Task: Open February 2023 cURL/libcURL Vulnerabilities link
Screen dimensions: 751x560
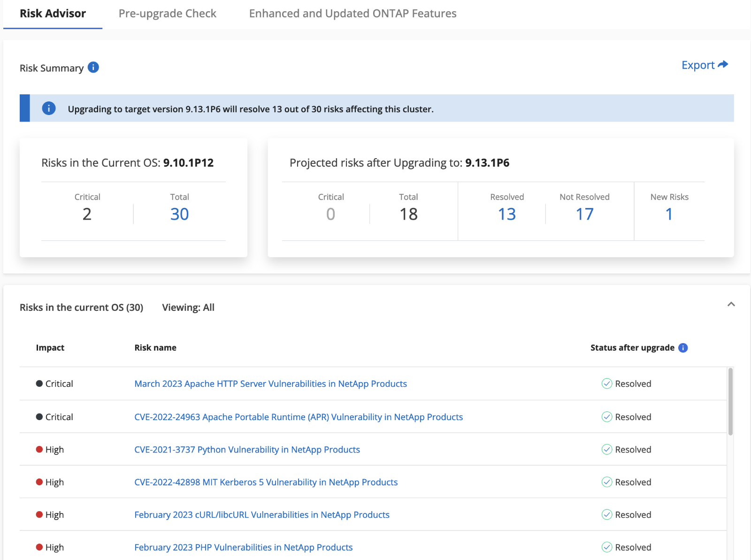Action: coord(261,514)
